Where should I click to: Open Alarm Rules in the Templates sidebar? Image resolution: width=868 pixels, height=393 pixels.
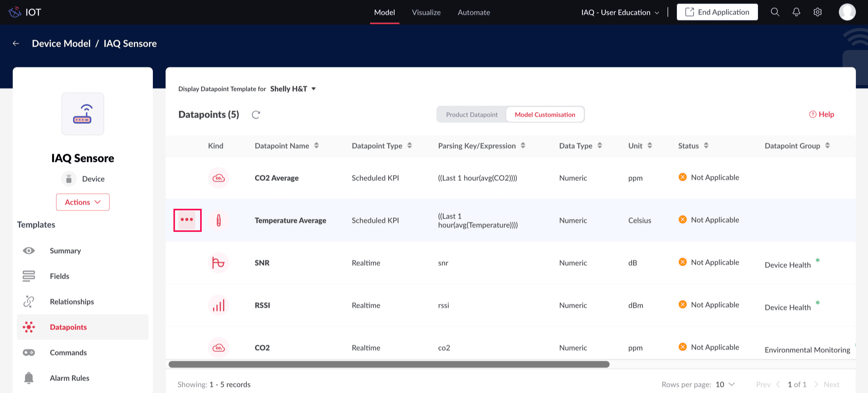click(x=69, y=378)
